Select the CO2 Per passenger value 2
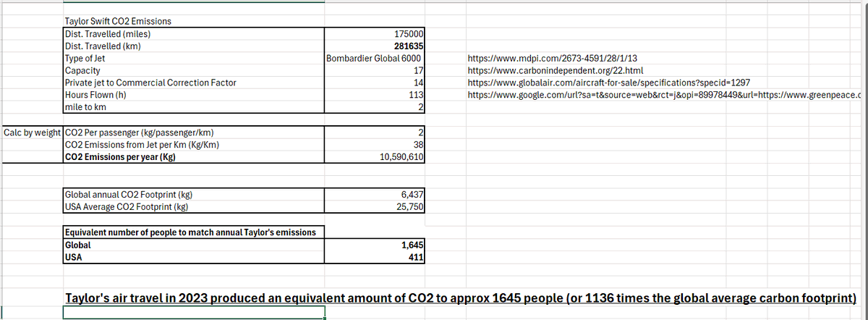This screenshot has height=320, width=868. coord(375,132)
